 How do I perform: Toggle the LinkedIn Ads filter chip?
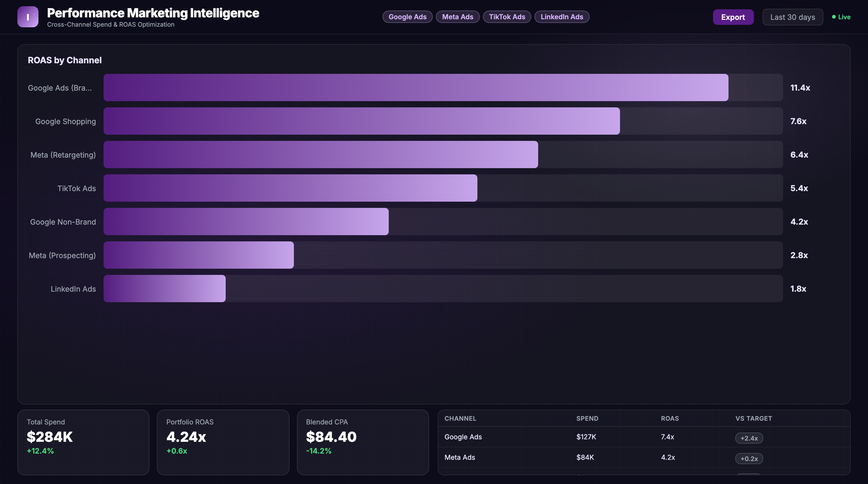pyautogui.click(x=562, y=17)
